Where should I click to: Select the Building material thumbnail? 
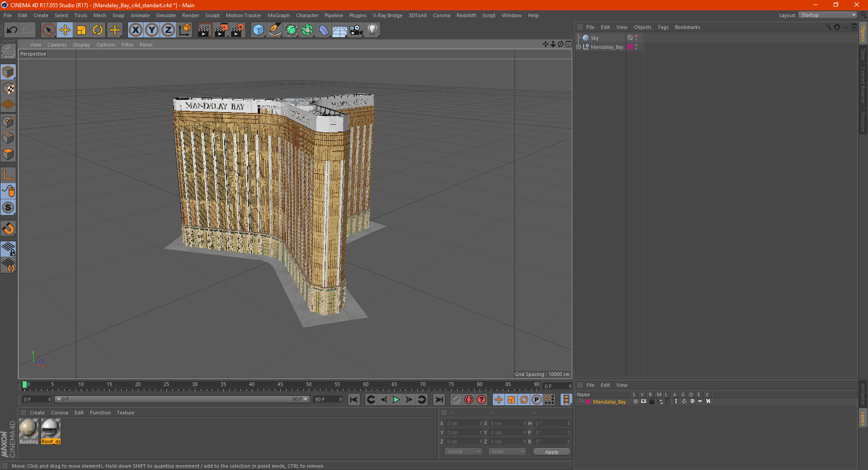[x=28, y=428]
